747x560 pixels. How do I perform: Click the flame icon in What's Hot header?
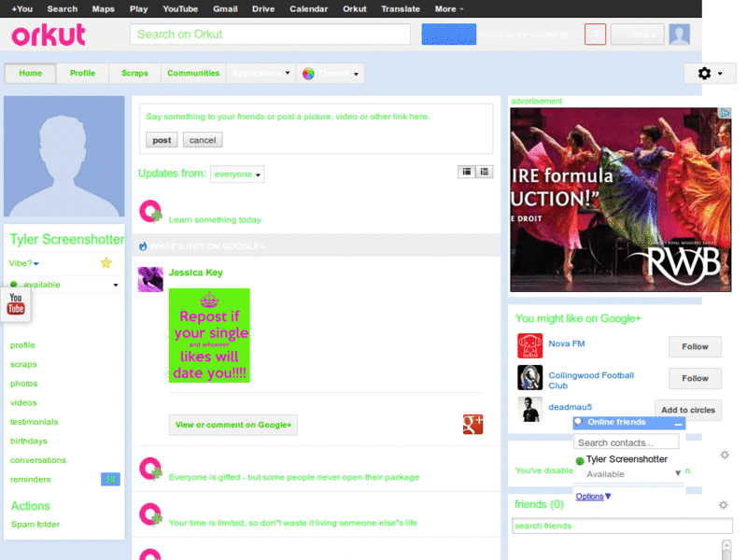point(143,246)
